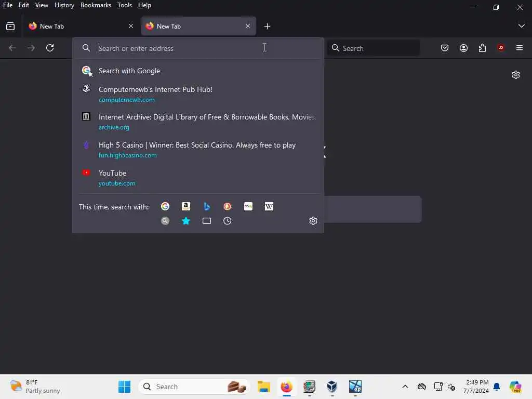Open the View menu
Image resolution: width=532 pixels, height=399 pixels.
[42, 5]
